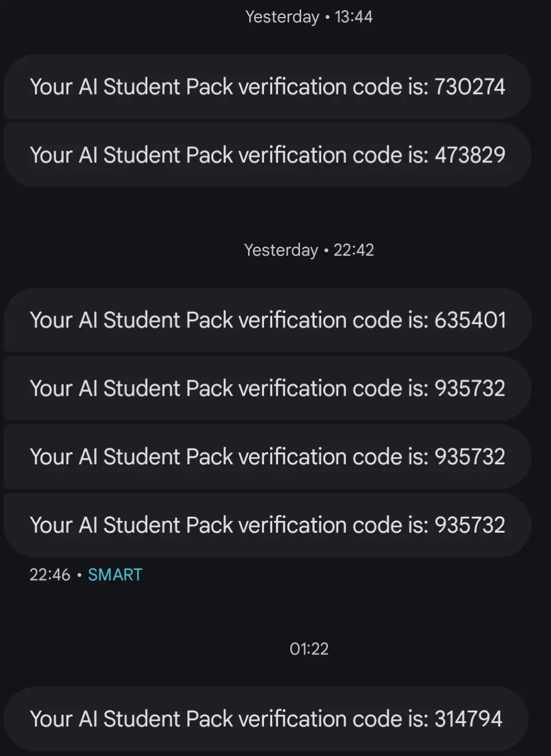Select the message bubble containing code 473829

[268, 155]
